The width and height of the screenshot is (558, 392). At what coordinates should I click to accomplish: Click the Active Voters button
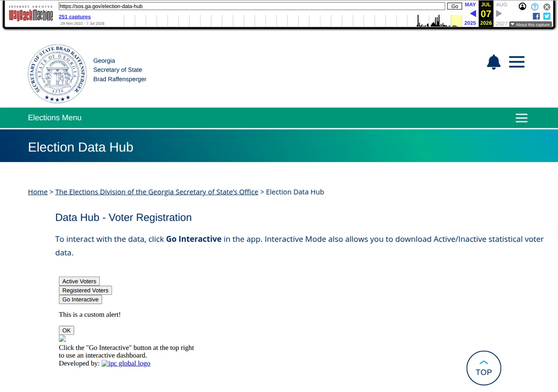[x=79, y=281]
